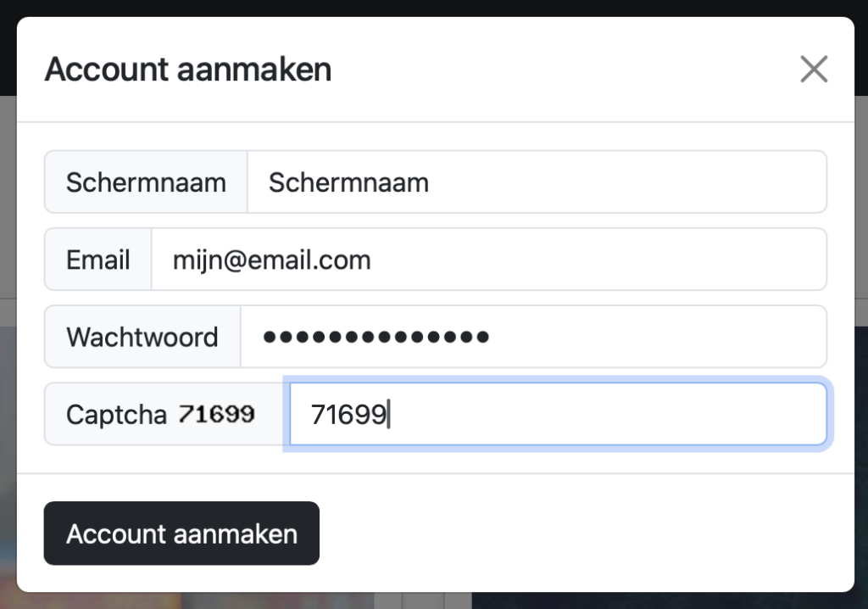868x609 pixels.
Task: Click the Captcha label text
Action: 116,415
